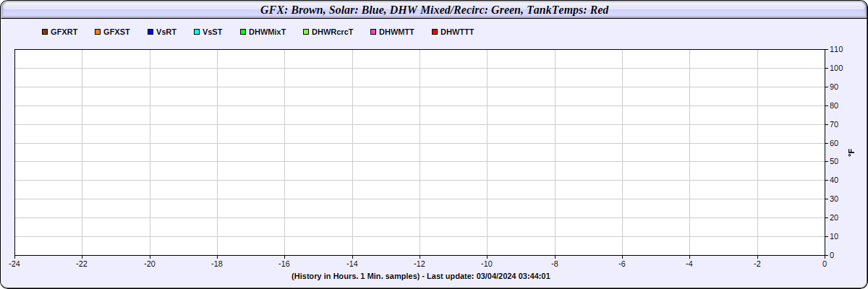
Task: Click the 50 value on y-axis
Action: 834,161
